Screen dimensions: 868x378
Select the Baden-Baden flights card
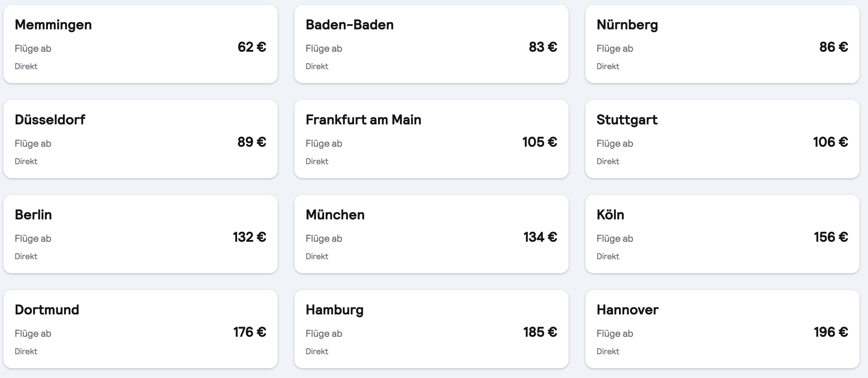(431, 44)
